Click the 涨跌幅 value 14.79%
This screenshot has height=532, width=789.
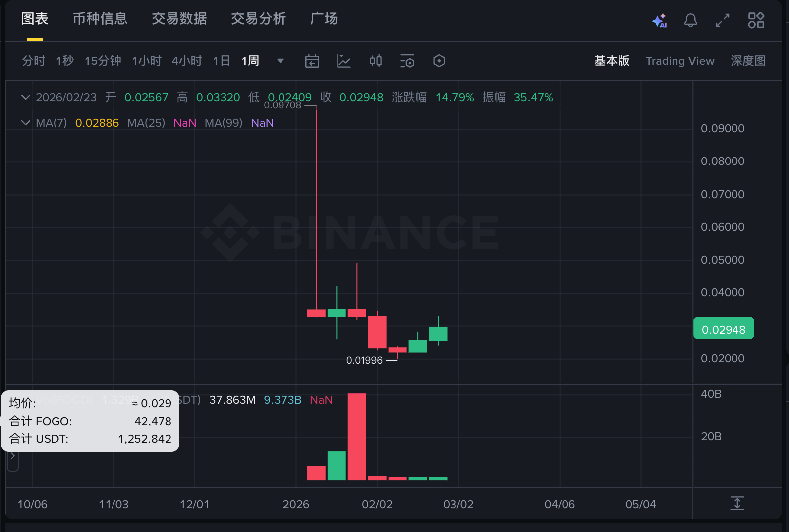click(x=455, y=97)
